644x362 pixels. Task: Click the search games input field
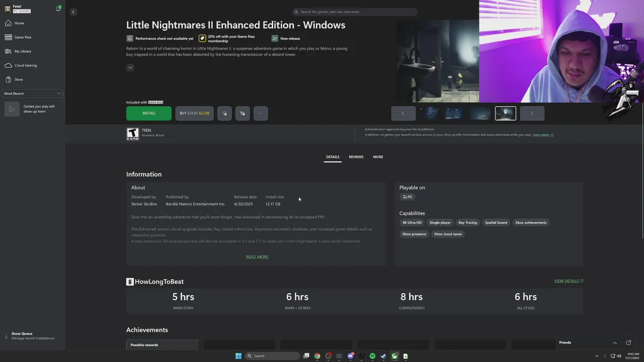click(x=355, y=12)
